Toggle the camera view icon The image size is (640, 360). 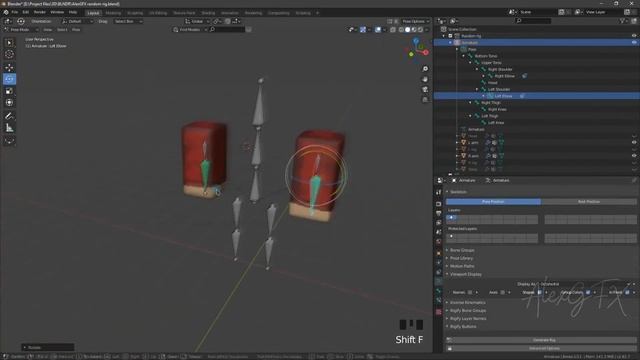[x=425, y=89]
